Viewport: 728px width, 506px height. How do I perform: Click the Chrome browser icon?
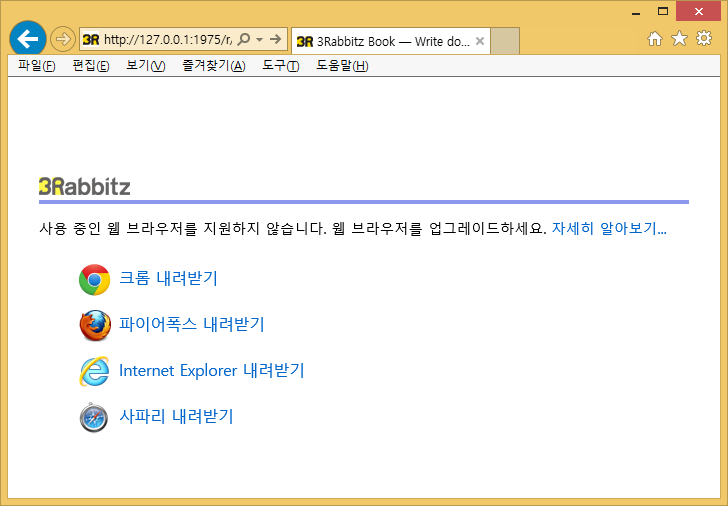click(95, 279)
